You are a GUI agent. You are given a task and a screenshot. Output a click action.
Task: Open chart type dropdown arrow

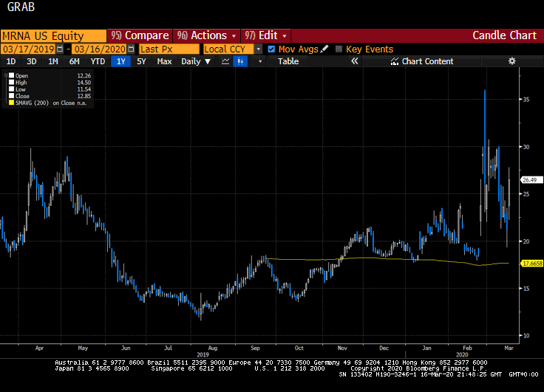[260, 62]
